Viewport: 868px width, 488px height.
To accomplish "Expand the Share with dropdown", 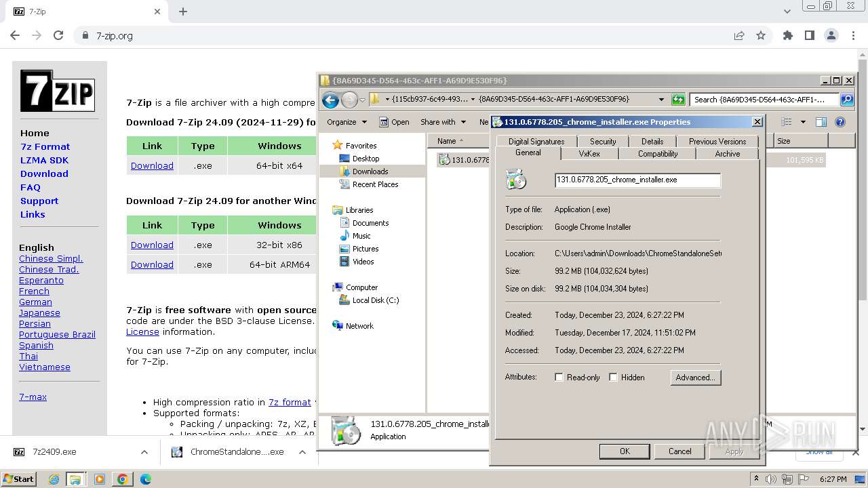I will [443, 122].
